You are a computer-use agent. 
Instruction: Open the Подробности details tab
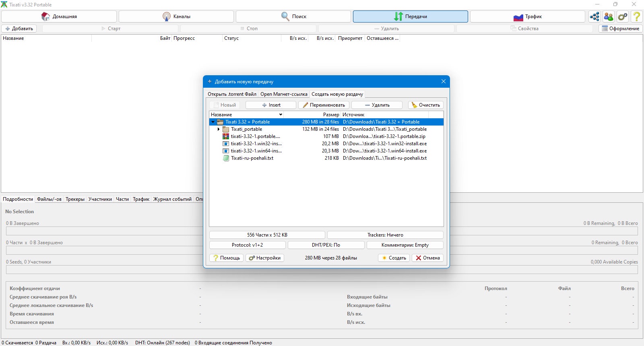18,199
